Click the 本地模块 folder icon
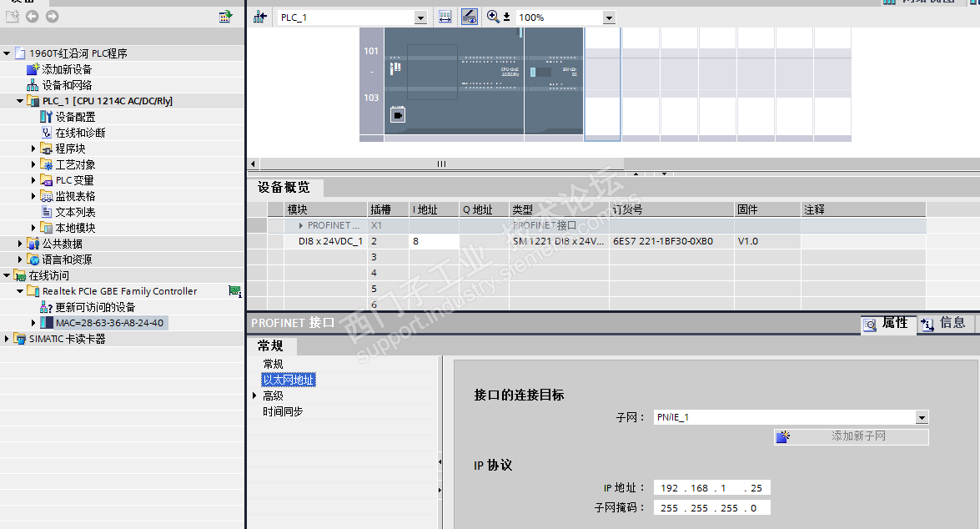This screenshot has width=980, height=529. [x=46, y=228]
